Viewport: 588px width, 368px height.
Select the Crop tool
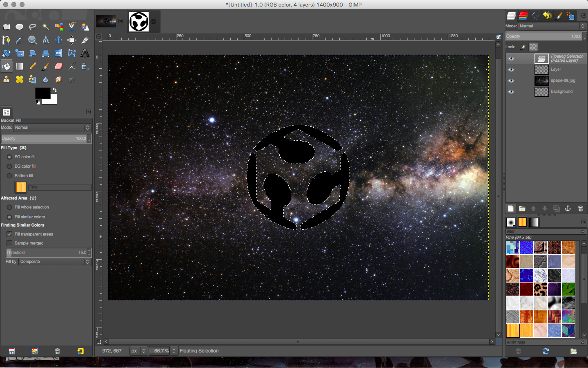[85, 40]
